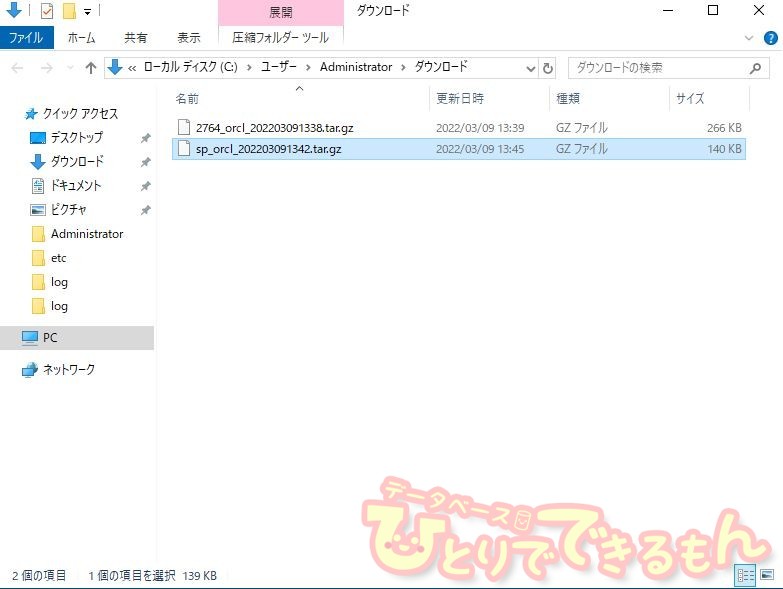Click the Properties icon in quick access toolbar
This screenshot has height=589, width=783.
click(x=47, y=11)
